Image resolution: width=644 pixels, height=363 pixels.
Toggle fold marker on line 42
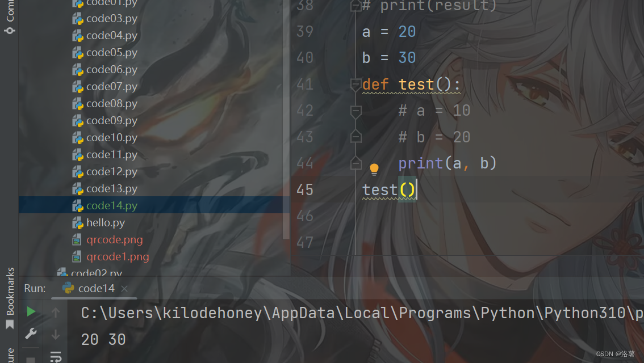[356, 111]
